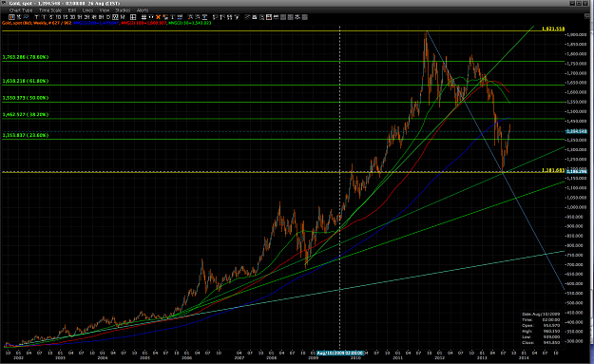594x364 pixels.
Task: Open the Time Scale menu
Action: pyautogui.click(x=50, y=10)
